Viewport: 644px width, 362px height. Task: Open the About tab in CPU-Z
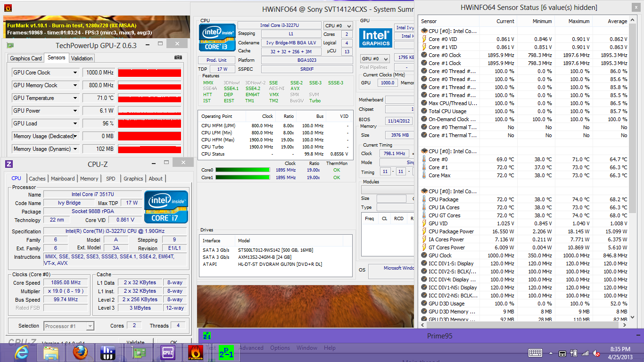click(156, 179)
